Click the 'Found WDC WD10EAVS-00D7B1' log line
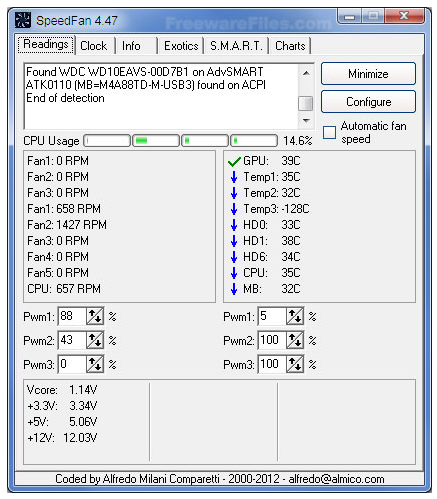 click(145, 72)
